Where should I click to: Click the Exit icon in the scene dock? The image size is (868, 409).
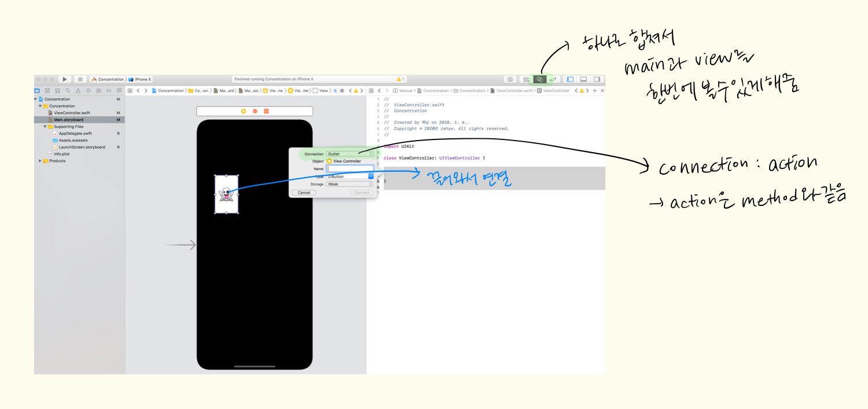click(266, 110)
